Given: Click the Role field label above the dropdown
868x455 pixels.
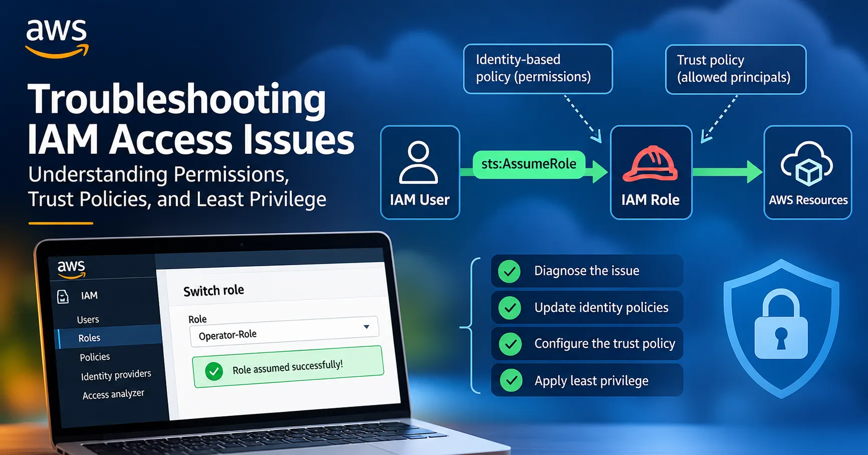Looking at the screenshot, I should click(x=197, y=319).
